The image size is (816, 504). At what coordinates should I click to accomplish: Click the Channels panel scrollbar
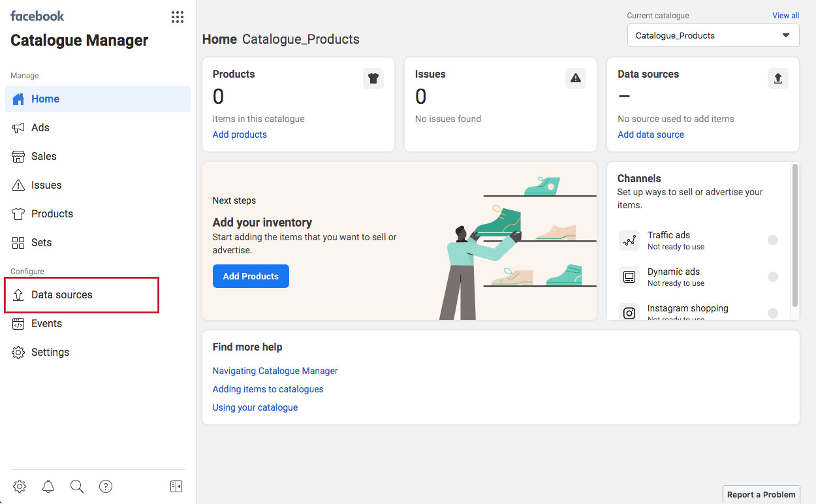pos(794,235)
